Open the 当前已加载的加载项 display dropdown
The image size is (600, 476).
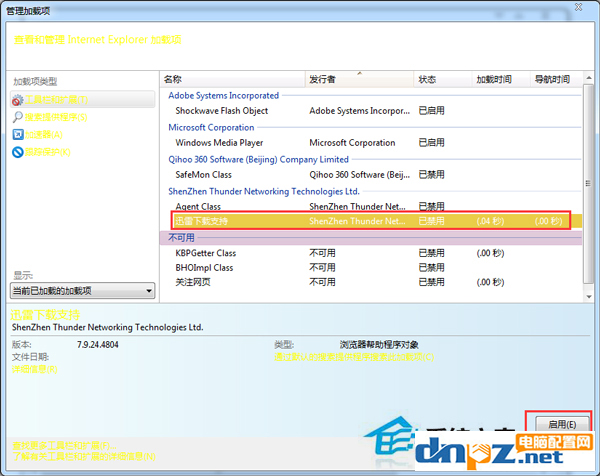83,291
